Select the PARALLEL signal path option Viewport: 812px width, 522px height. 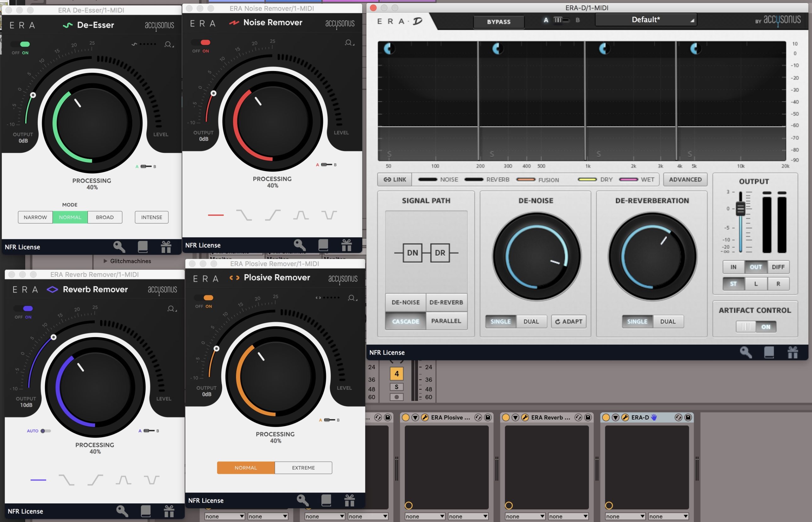point(445,321)
